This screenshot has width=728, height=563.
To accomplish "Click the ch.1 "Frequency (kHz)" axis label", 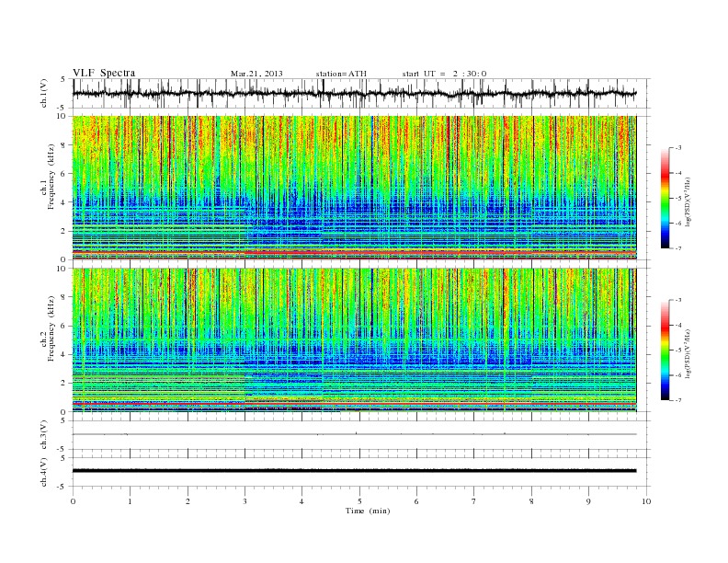I will pyautogui.click(x=51, y=177).
